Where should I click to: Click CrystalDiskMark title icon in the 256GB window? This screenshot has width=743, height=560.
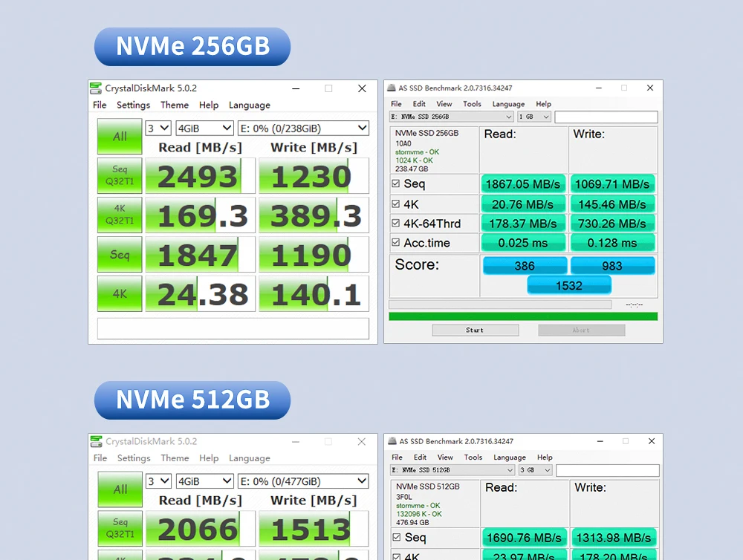click(x=96, y=88)
